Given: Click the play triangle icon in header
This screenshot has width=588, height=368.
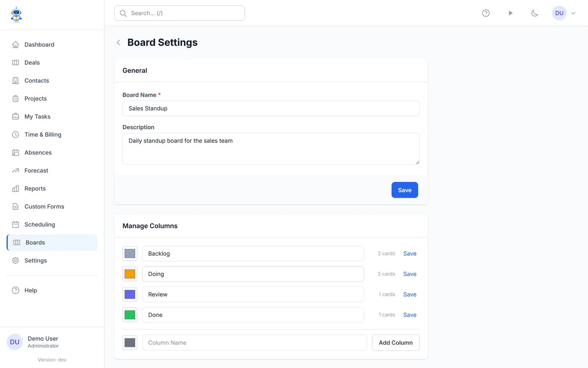Looking at the screenshot, I should [x=510, y=13].
